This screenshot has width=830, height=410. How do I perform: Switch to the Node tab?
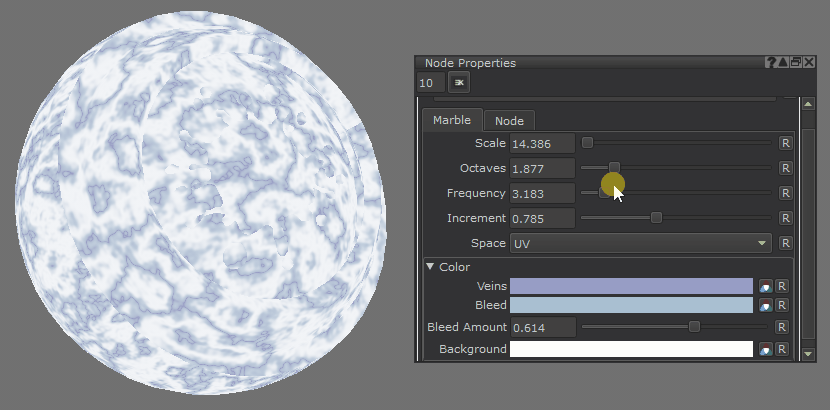point(509,121)
